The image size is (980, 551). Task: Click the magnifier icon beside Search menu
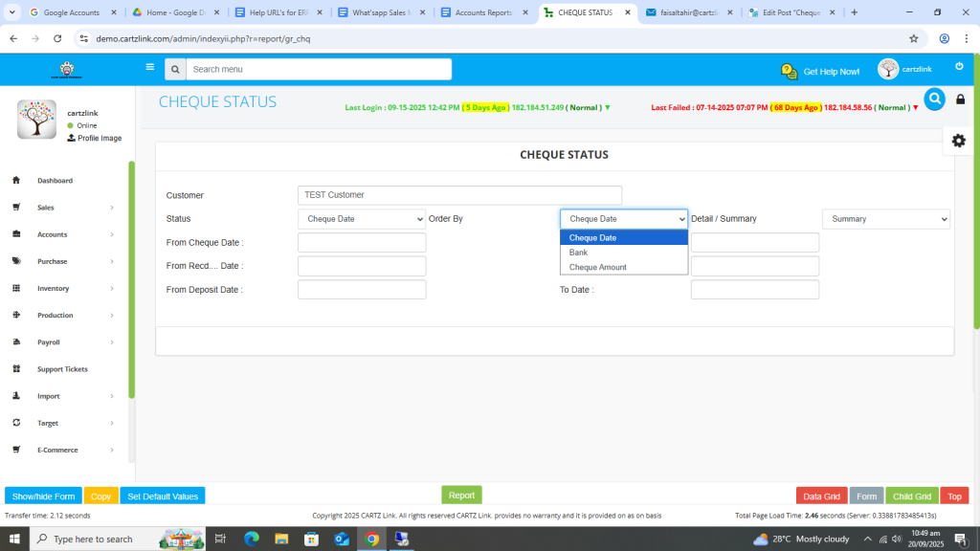coord(175,70)
